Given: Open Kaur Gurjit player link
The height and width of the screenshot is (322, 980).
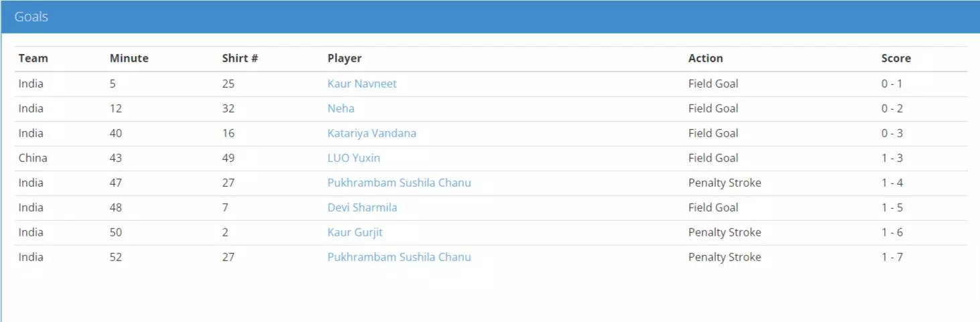Looking at the screenshot, I should [x=355, y=232].
